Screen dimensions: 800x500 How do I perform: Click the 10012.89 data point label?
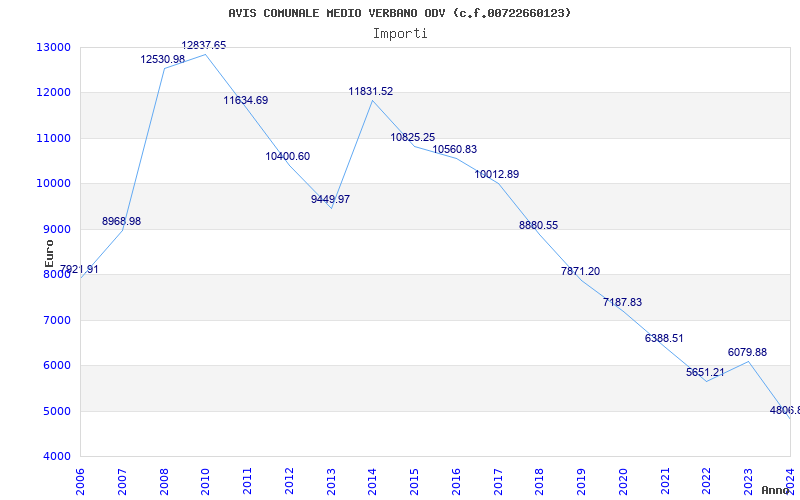click(497, 174)
